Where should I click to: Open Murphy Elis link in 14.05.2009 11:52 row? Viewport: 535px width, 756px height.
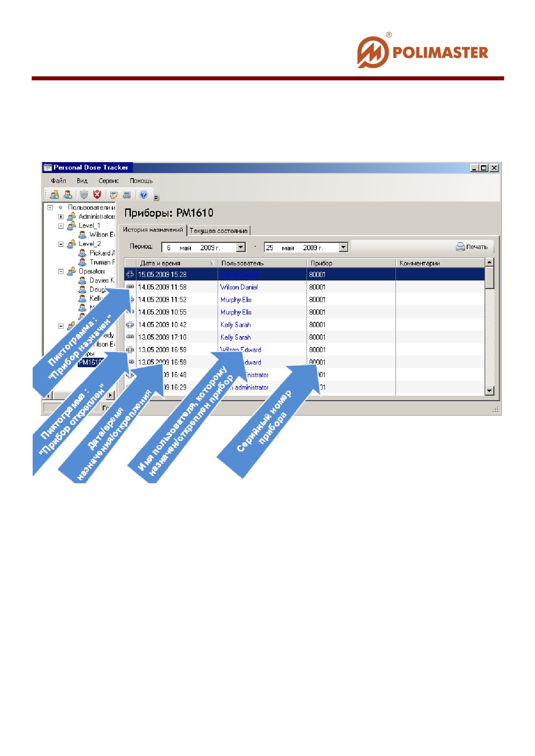[236, 299]
